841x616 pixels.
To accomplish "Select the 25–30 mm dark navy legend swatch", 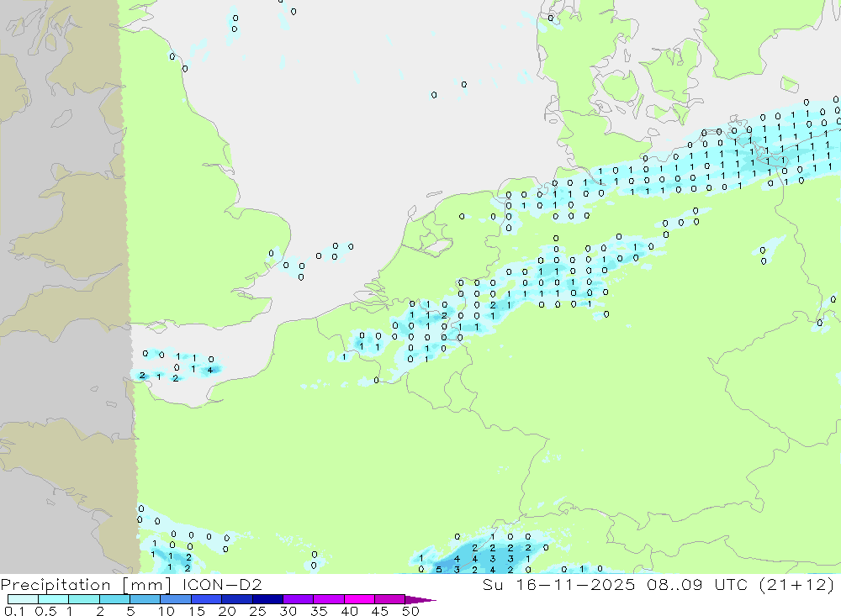I will pyautogui.click(x=267, y=599).
